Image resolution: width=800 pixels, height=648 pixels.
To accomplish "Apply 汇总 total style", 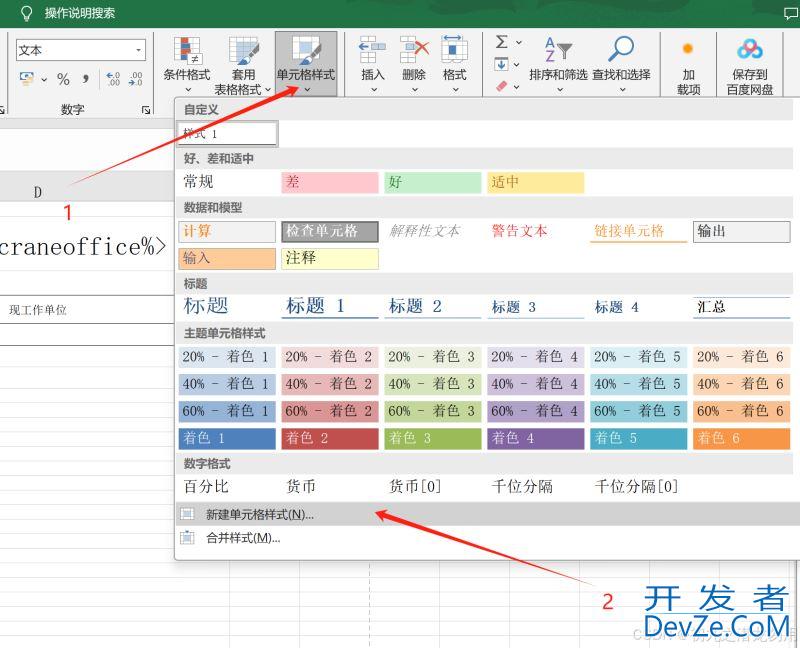I will click(x=741, y=307).
